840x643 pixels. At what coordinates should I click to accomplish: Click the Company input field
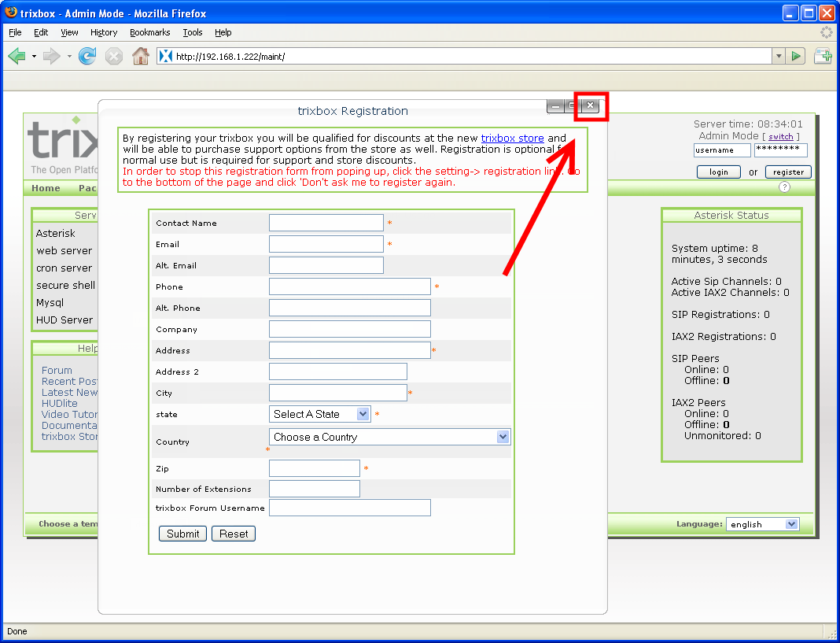(x=350, y=329)
